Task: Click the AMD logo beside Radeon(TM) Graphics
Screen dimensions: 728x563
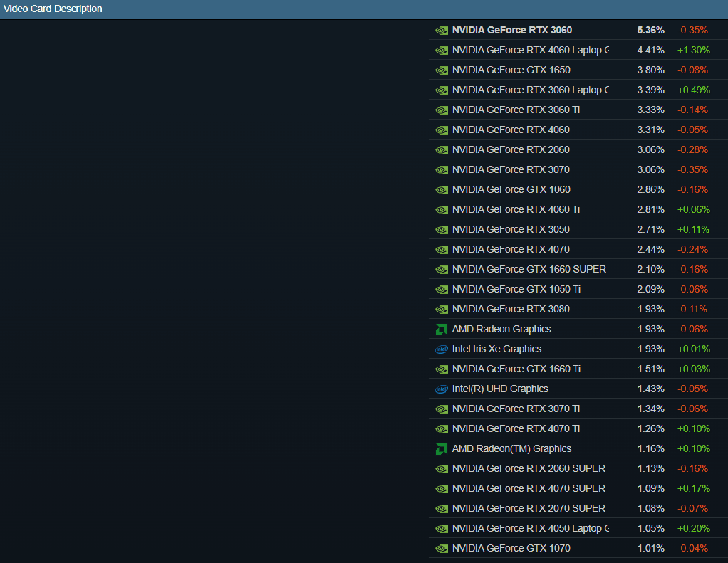Action: pos(442,449)
